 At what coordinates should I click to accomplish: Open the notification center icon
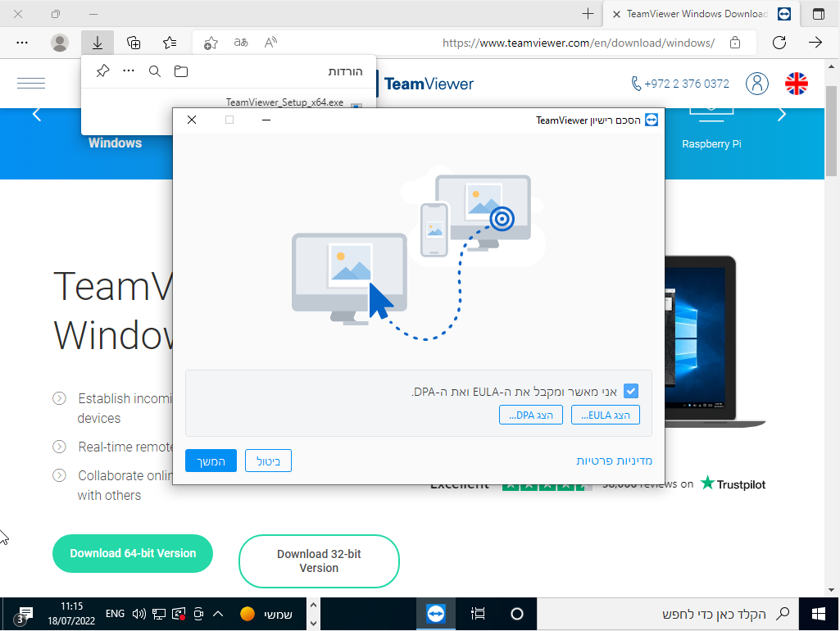24,615
